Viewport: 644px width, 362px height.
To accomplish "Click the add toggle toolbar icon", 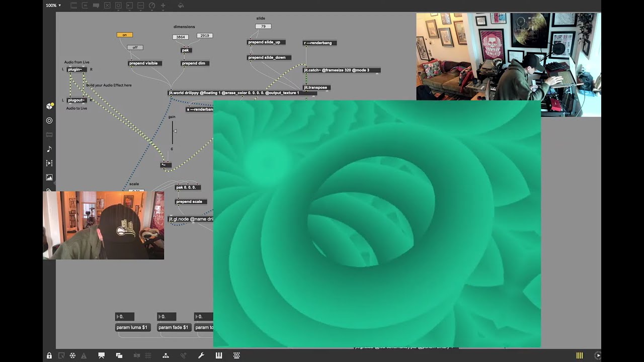I will click(x=107, y=6).
